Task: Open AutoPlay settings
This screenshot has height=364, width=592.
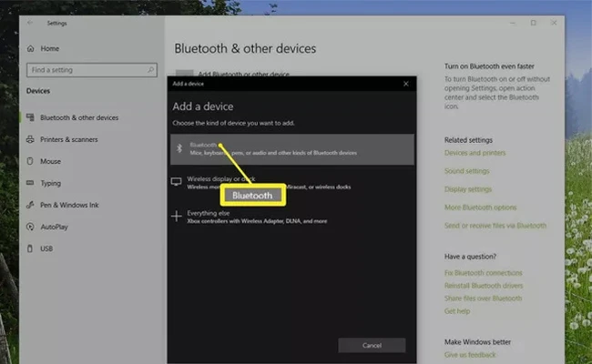Action: [54, 227]
